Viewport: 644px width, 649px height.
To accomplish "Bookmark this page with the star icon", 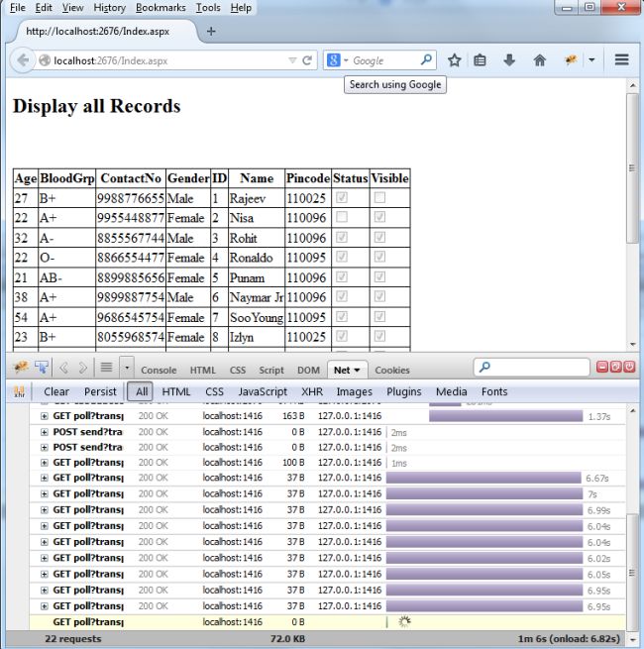I will click(455, 60).
